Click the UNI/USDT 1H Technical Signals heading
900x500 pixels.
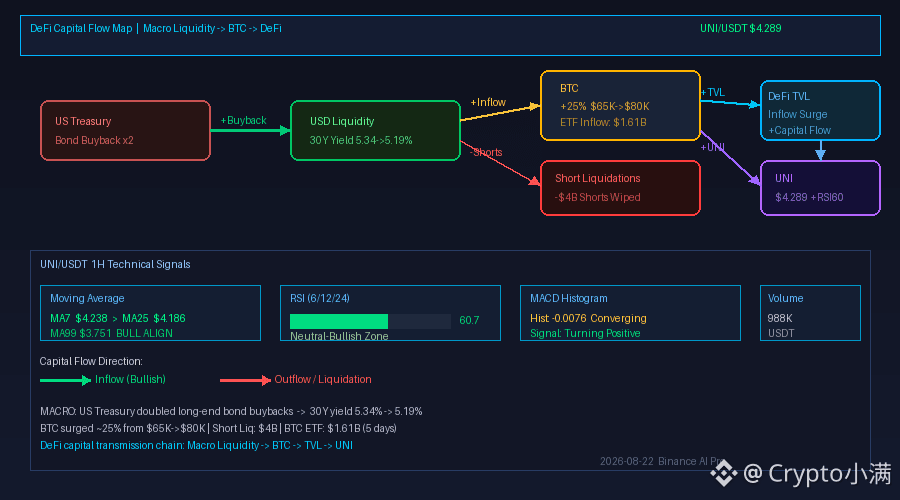pos(115,264)
